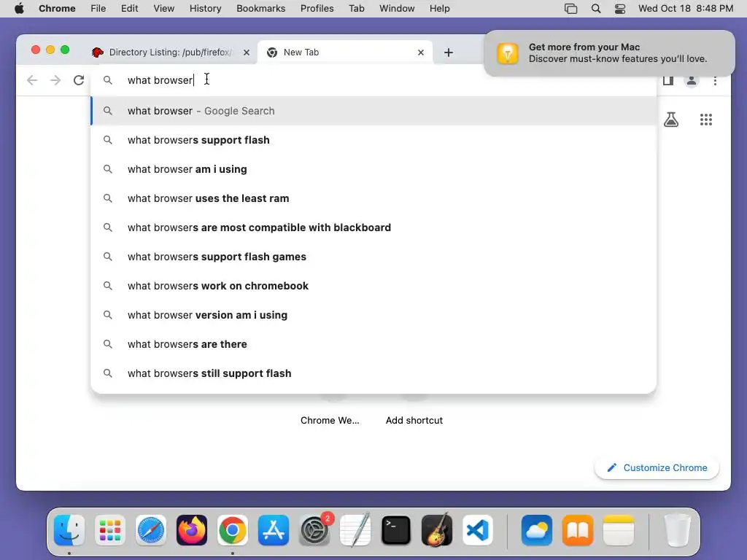
Task: Open the Profiles menu
Action: (317, 9)
